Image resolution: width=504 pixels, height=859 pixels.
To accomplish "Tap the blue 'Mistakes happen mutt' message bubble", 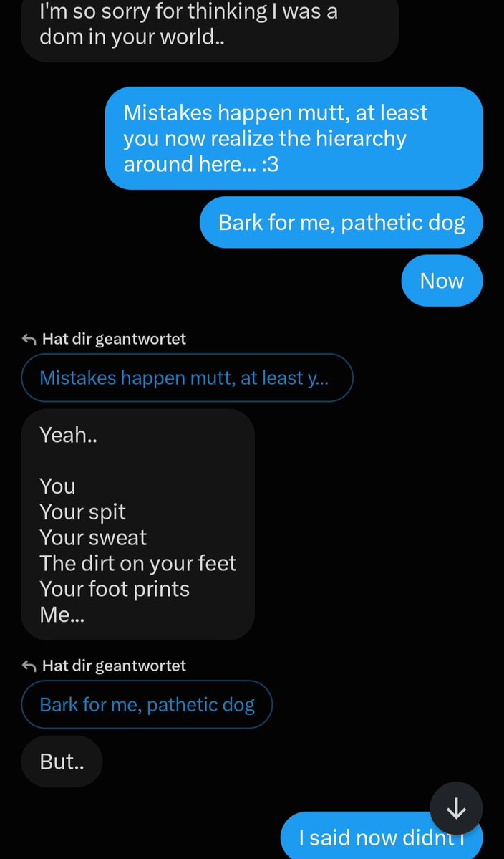I will point(294,138).
